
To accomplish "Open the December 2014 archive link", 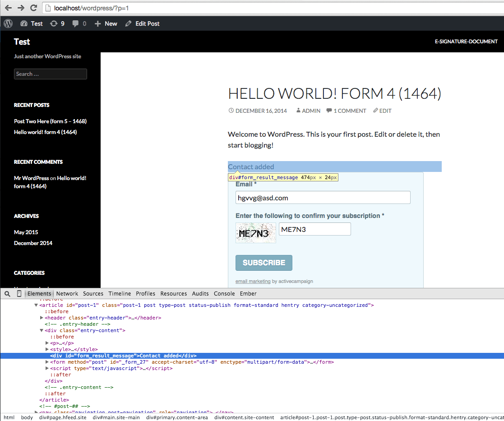I will click(33, 243).
